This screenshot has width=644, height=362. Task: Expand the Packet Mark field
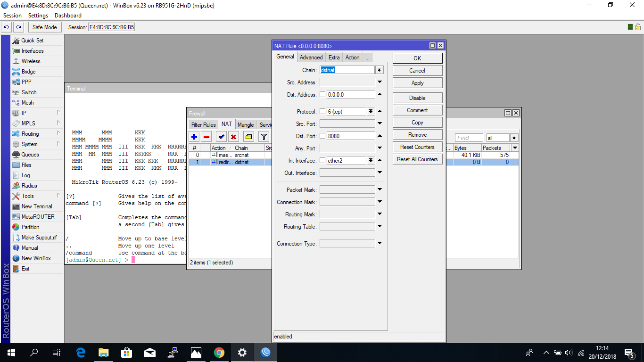pyautogui.click(x=380, y=189)
